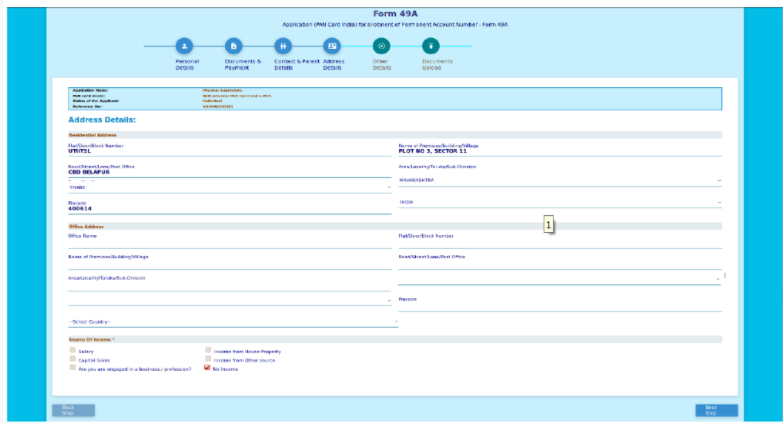This screenshot has height=424, width=783.
Task: Open the Documents Upload step icon
Action: tap(430, 46)
